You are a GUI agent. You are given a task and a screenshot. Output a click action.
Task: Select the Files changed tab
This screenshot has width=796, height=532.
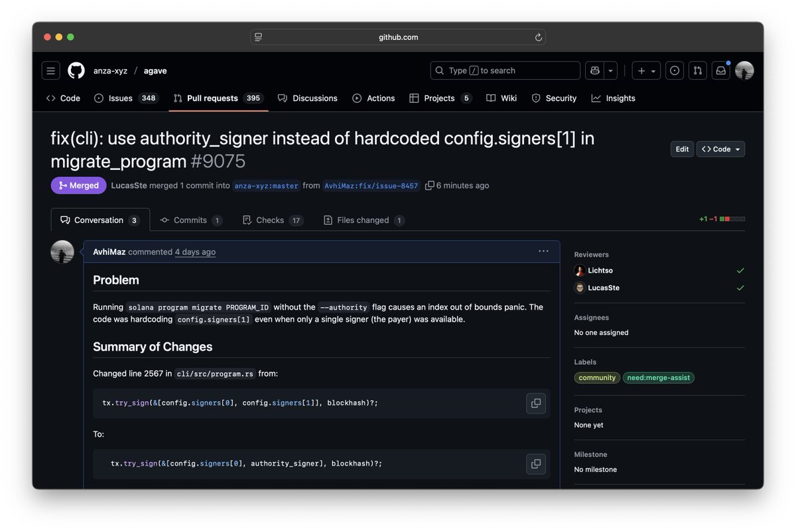[x=364, y=220]
